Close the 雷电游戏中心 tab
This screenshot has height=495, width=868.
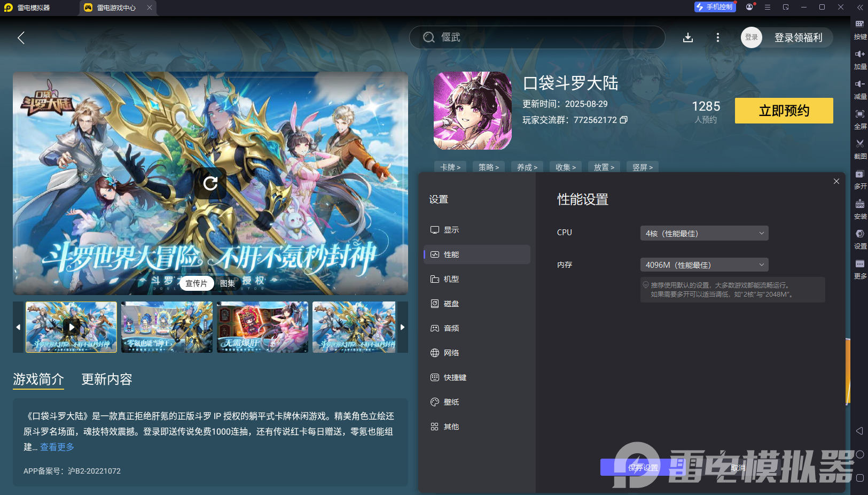pyautogui.click(x=150, y=7)
